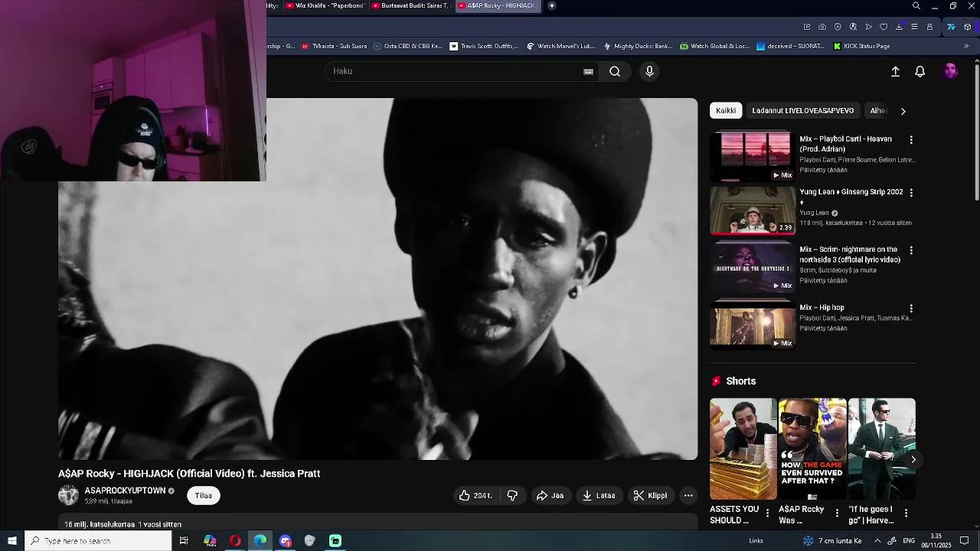
Task: Open browser tab search magnifier icon
Action: point(916,6)
